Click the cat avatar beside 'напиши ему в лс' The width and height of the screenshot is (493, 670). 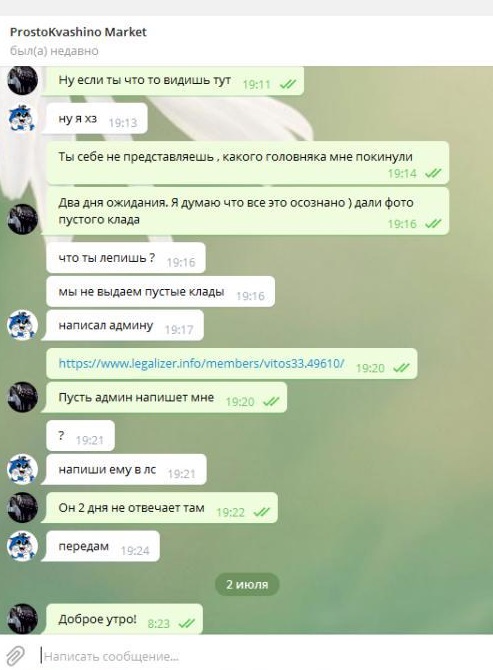click(x=22, y=469)
